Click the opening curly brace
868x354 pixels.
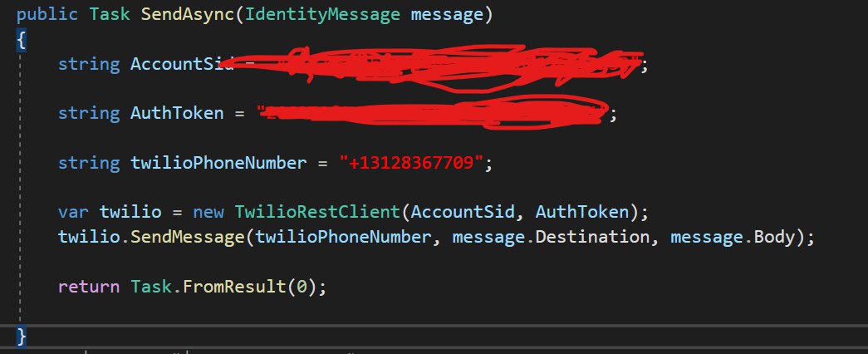(21, 40)
